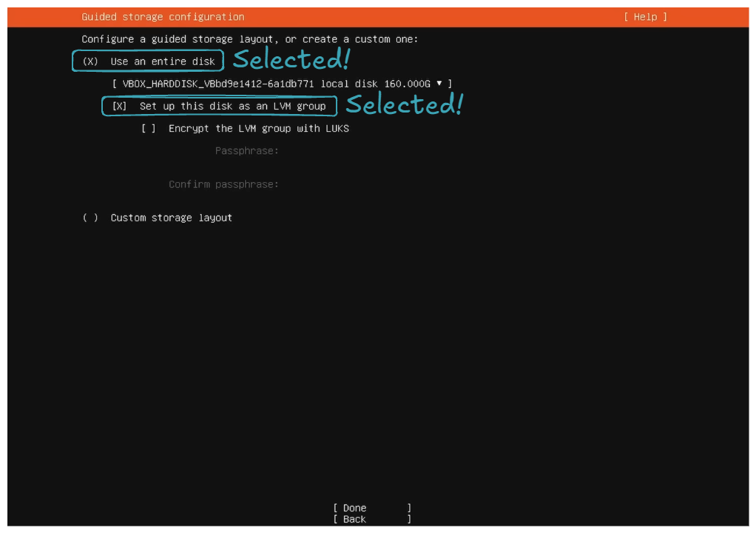Click 'Set up this disk as an LVM group' text
756x533 pixels.
pos(232,106)
